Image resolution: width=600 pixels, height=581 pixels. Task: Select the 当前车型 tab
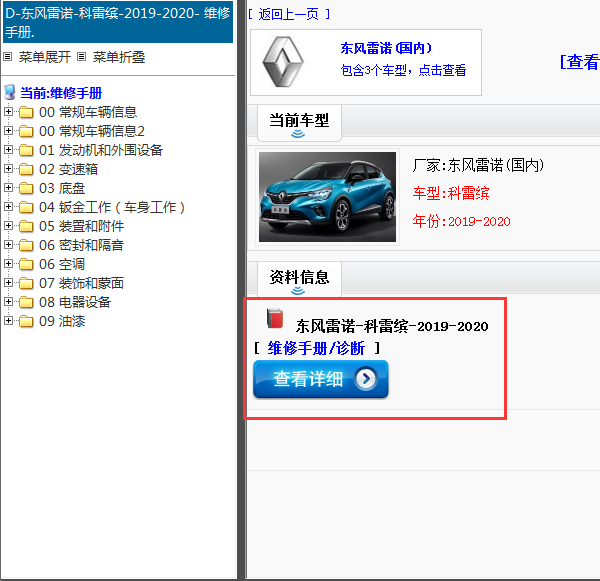[299, 123]
